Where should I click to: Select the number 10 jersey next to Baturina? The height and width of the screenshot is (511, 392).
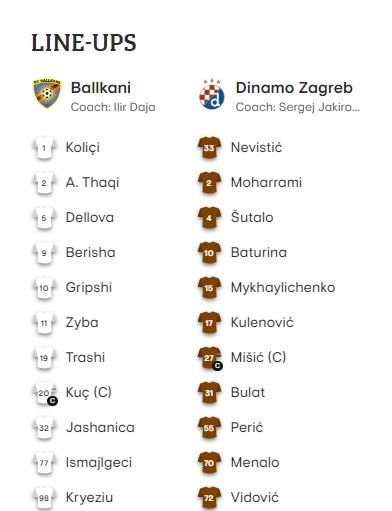[x=209, y=253]
